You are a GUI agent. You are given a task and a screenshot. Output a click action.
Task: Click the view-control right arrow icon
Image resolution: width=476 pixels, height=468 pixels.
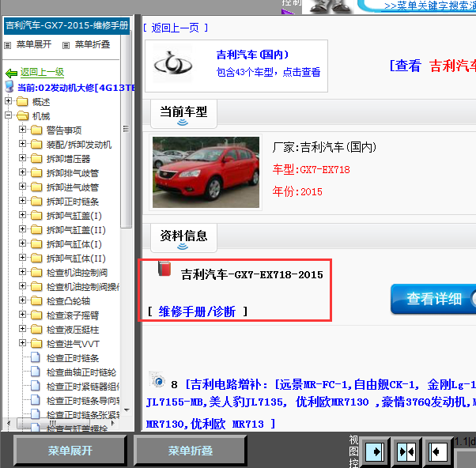pos(375,452)
